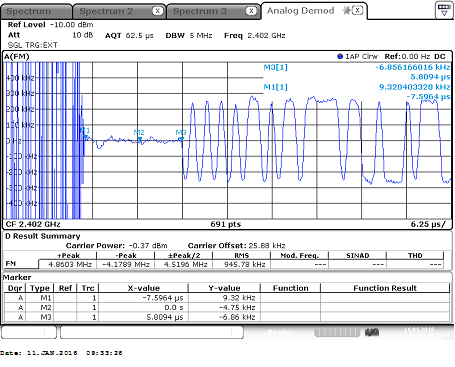This screenshot has width=455, height=367.
Task: Select the M2 row in Marker table
Action: pos(227,307)
